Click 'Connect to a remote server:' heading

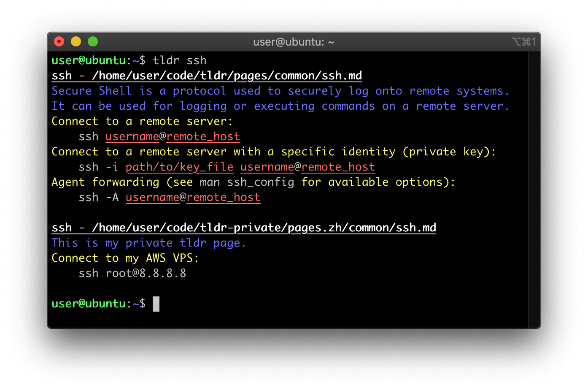coord(142,121)
